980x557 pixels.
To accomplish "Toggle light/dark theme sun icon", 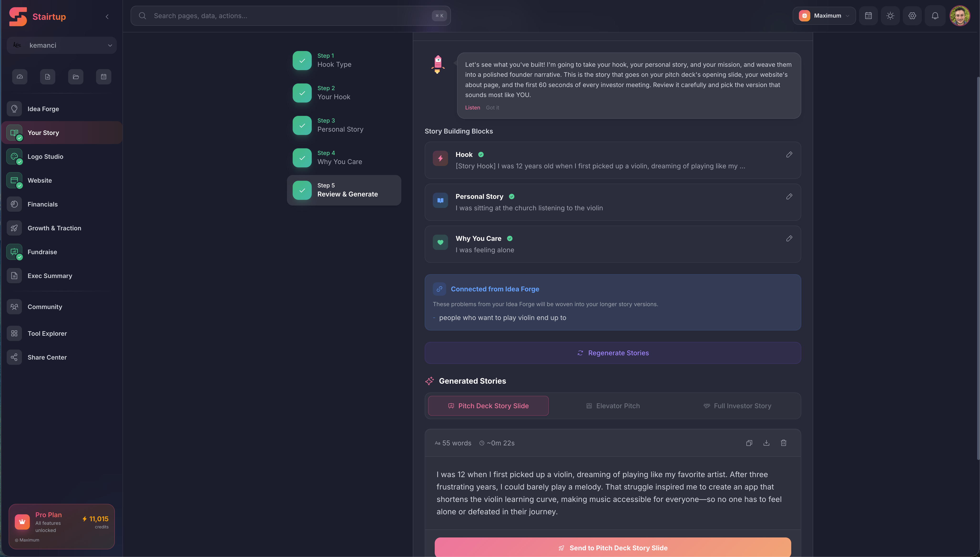I will tap(890, 16).
